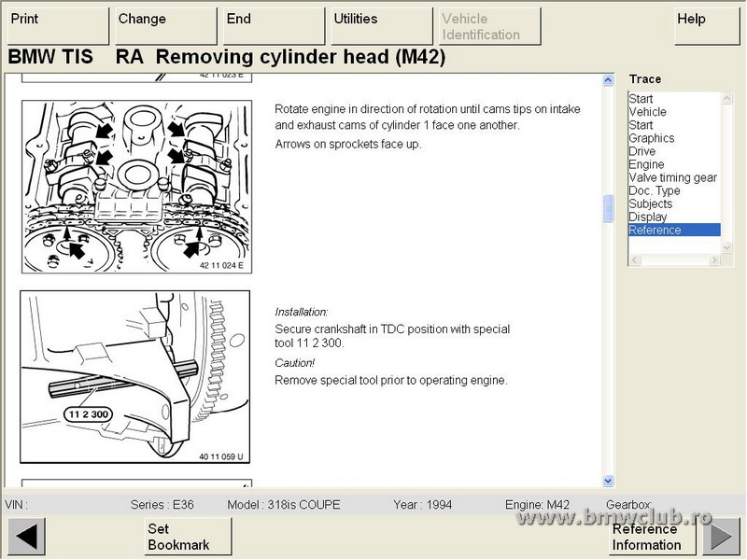Click the Trace list scroll down arrow
The image size is (747, 560).
click(x=727, y=246)
